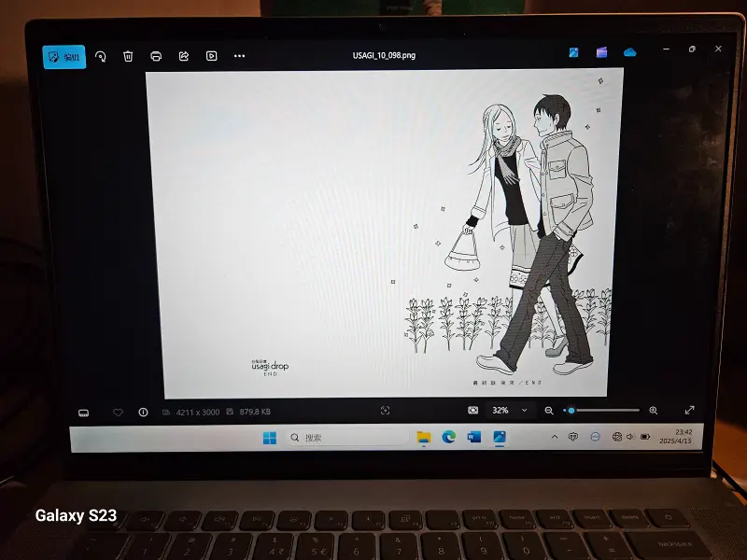Restore down the Photos window
The height and width of the screenshot is (560, 747).
coord(692,49)
